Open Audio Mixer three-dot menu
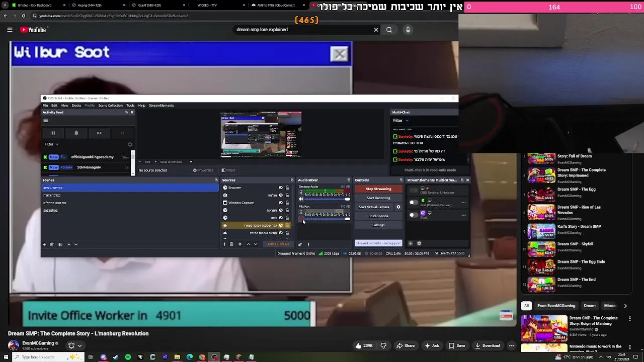The image size is (644, 362). (308, 244)
